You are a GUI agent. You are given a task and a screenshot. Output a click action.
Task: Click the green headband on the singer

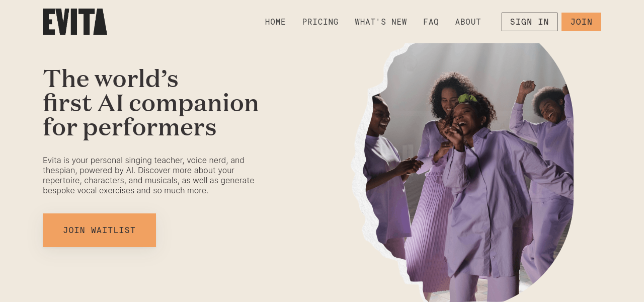(x=467, y=98)
